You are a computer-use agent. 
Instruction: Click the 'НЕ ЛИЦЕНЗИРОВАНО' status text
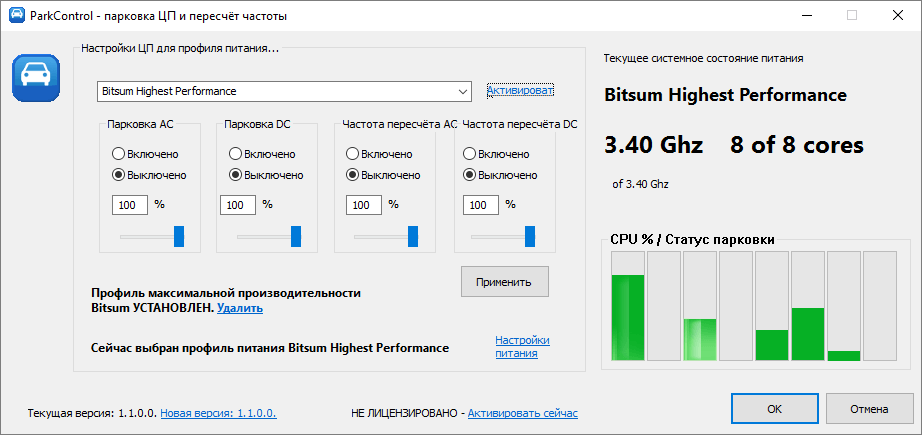pyautogui.click(x=406, y=413)
